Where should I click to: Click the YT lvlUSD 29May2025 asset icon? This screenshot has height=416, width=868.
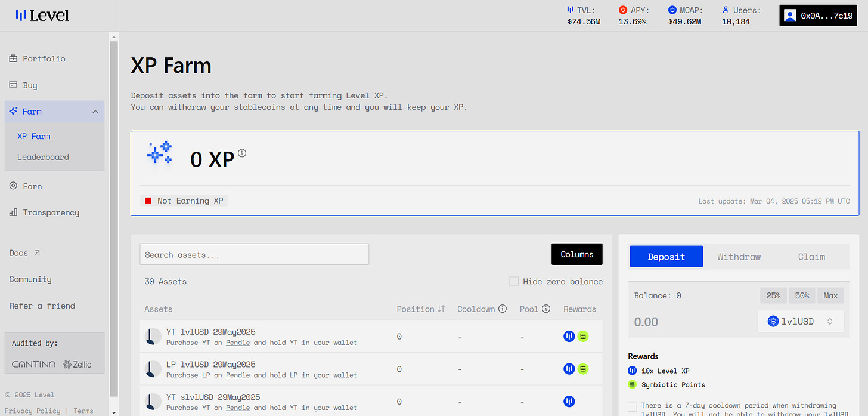click(x=153, y=337)
